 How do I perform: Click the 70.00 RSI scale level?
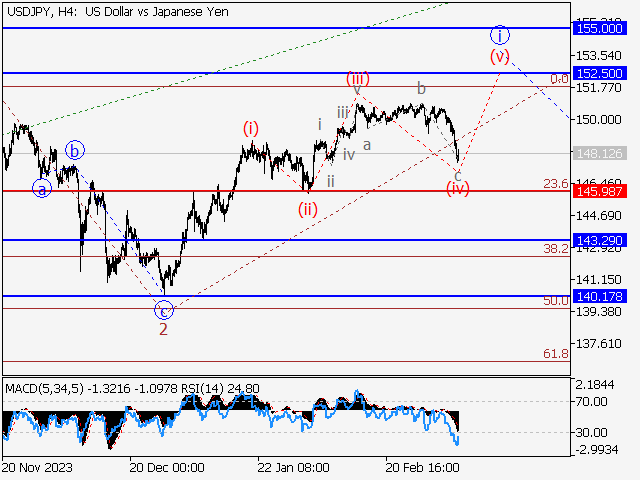[x=591, y=402]
